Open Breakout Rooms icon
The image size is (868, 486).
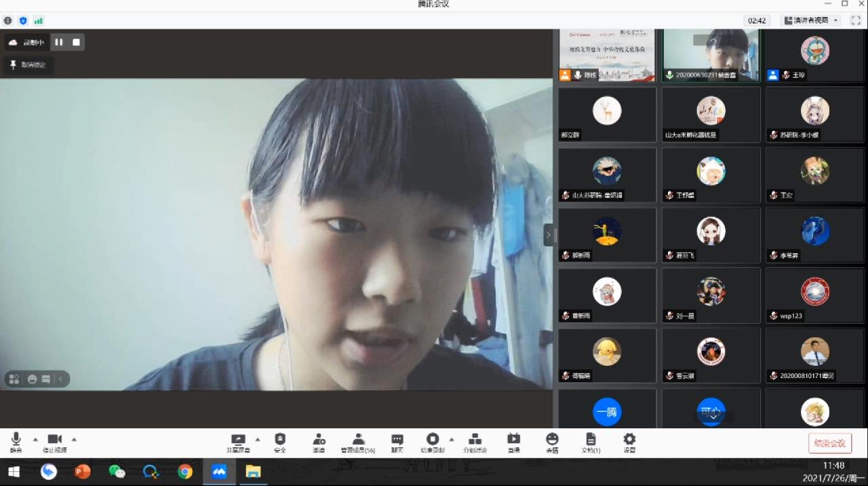pos(475,442)
